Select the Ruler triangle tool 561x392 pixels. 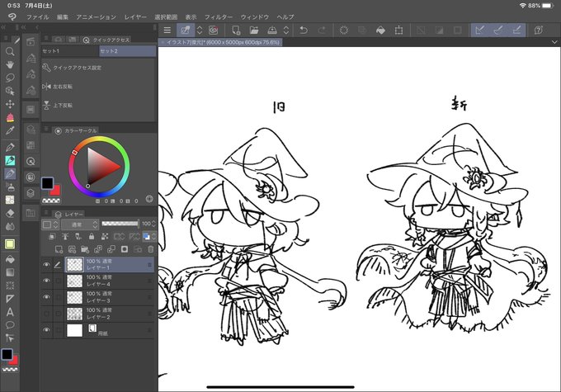point(10,299)
